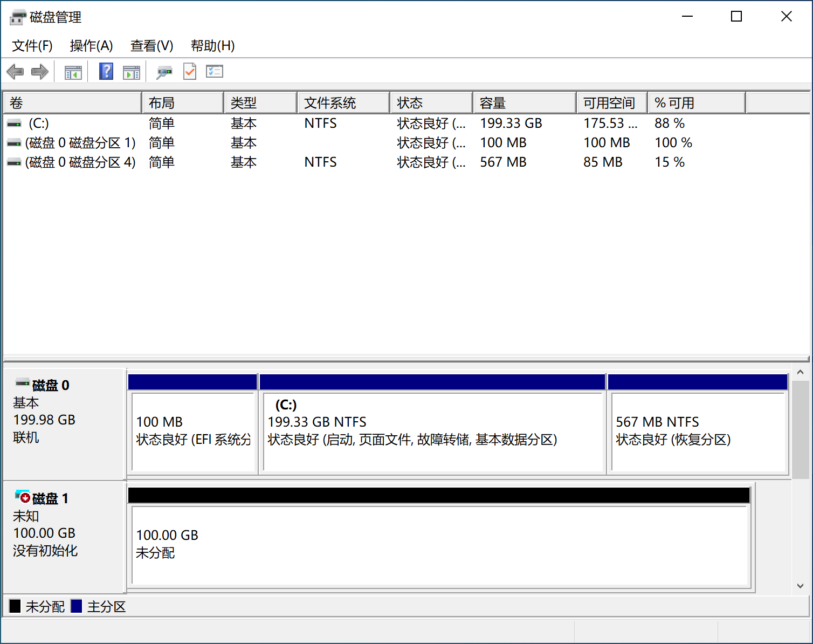Select the EFI 系统分区 block
The height and width of the screenshot is (644, 813).
pos(192,431)
